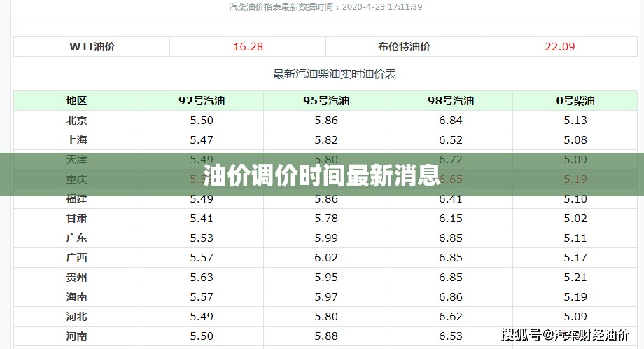644x349 pixels.
Task: Click 河南 row 98号 price 6.53
Action: coord(451,336)
